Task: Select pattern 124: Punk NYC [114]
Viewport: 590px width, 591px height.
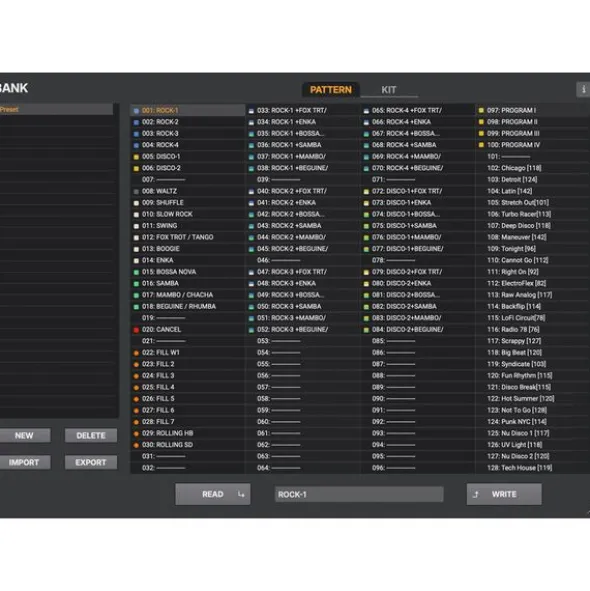Action: pos(533,421)
